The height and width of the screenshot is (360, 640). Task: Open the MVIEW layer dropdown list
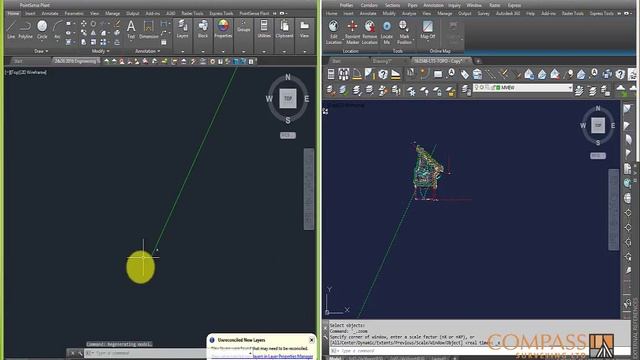tap(570, 88)
